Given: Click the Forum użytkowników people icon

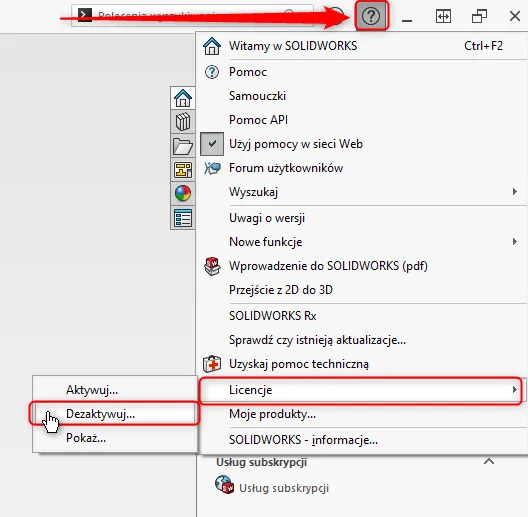Looking at the screenshot, I should click(x=212, y=168).
